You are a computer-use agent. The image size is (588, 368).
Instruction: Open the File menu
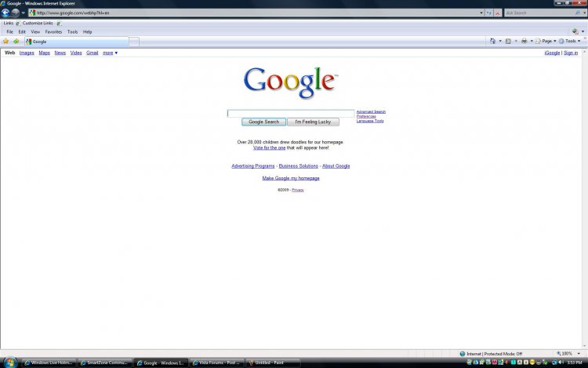click(x=9, y=32)
